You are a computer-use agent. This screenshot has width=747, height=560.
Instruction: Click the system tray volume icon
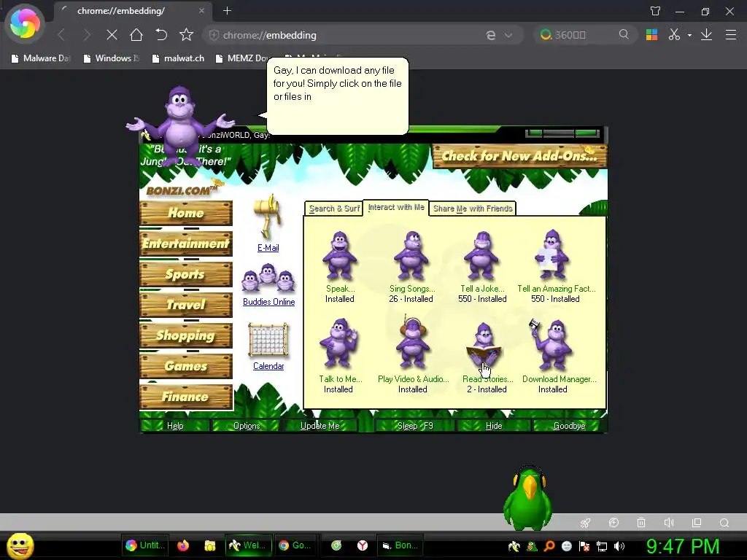[619, 546]
